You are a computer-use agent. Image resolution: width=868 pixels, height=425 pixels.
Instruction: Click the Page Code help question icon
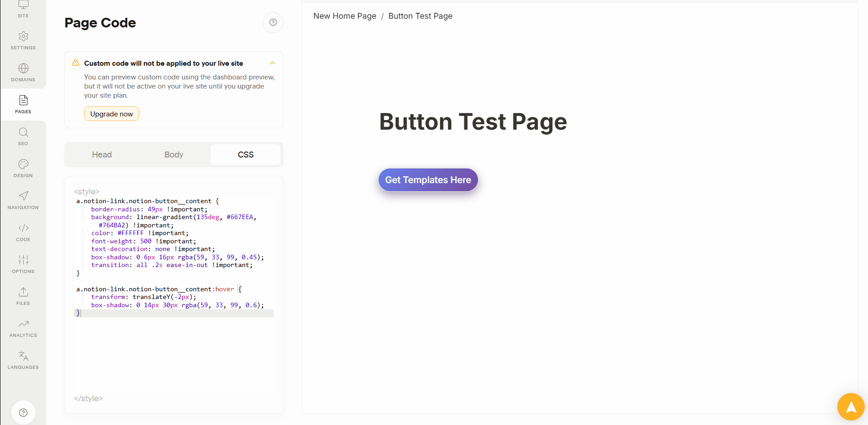click(x=273, y=22)
